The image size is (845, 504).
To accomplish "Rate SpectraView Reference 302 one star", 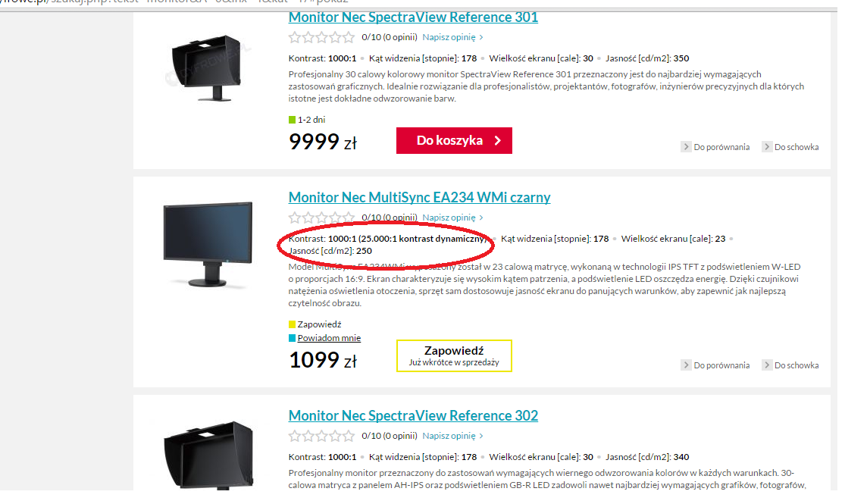I will coord(295,436).
